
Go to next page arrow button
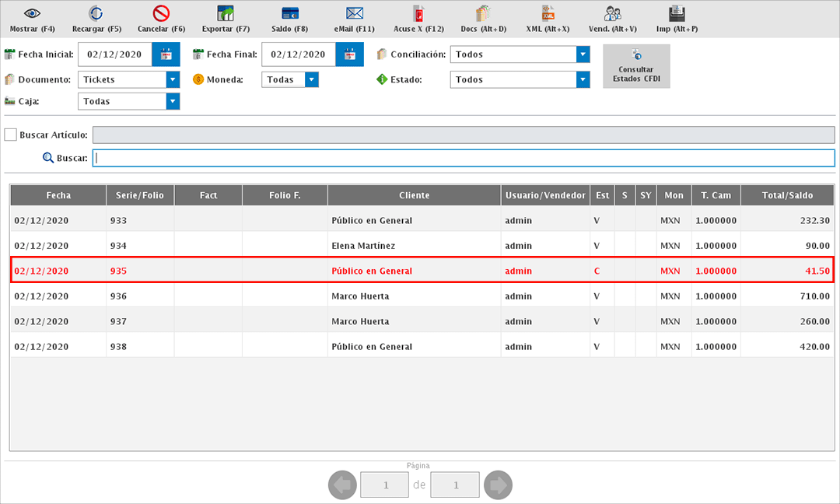point(498,485)
